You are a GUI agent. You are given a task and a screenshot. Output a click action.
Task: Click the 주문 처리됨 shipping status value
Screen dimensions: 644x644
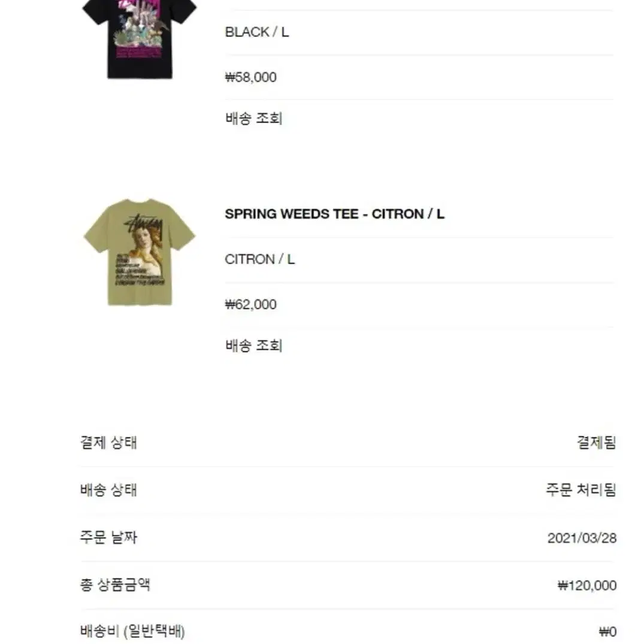click(x=580, y=489)
